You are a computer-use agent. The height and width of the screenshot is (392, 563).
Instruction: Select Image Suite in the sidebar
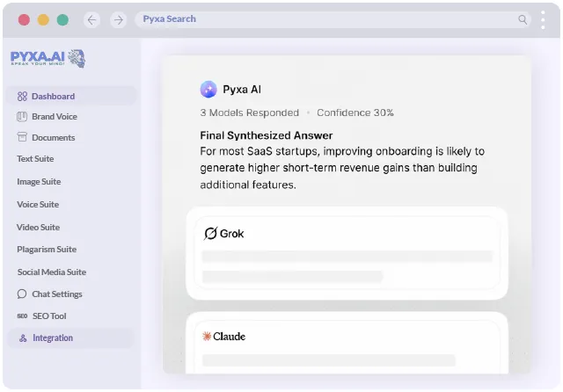tap(39, 181)
